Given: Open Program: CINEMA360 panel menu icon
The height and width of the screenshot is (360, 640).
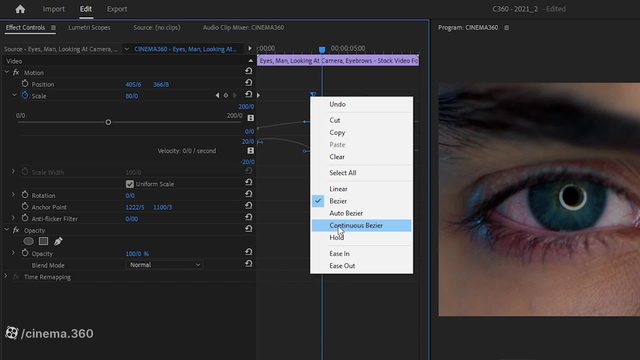Looking at the screenshot, I should 507,28.
